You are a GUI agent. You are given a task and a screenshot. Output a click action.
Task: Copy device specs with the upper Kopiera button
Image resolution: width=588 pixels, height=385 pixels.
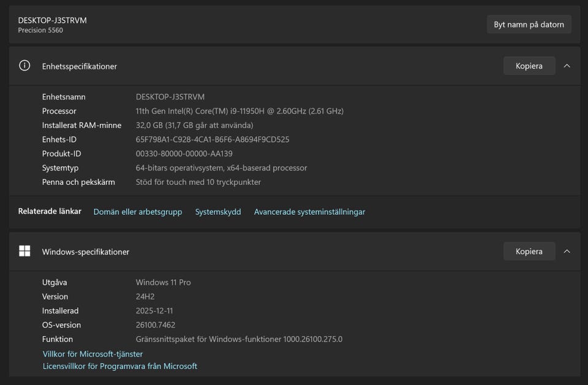[x=529, y=65]
